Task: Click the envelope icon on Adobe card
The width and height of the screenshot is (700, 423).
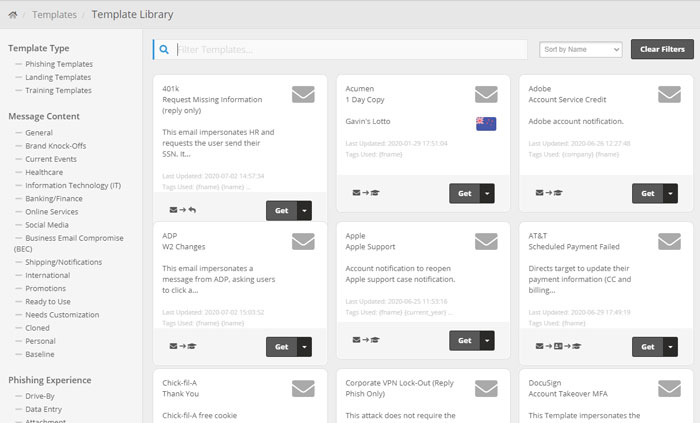Action: (669, 95)
